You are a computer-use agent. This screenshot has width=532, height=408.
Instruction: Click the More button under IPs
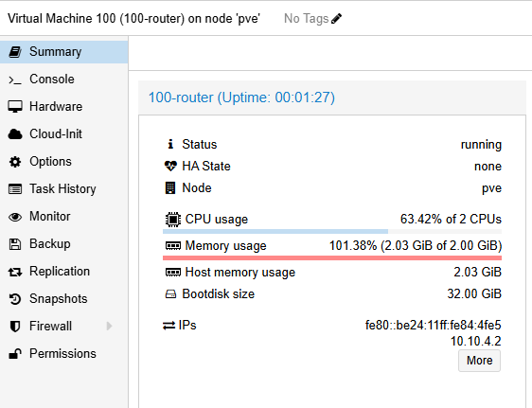(x=479, y=361)
